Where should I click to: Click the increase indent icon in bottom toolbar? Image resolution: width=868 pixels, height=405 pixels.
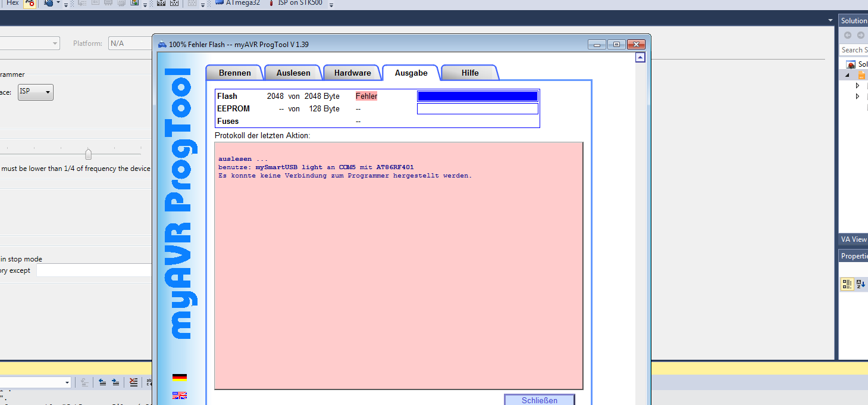click(x=115, y=382)
